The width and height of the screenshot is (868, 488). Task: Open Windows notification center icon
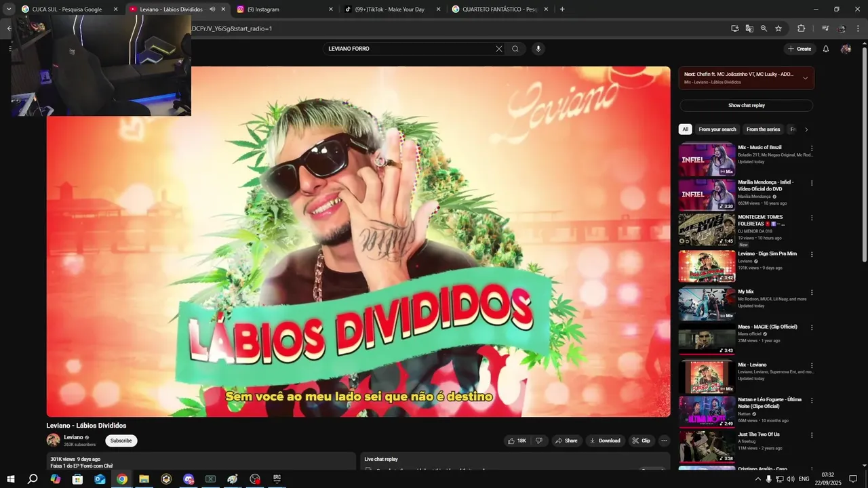point(853,479)
